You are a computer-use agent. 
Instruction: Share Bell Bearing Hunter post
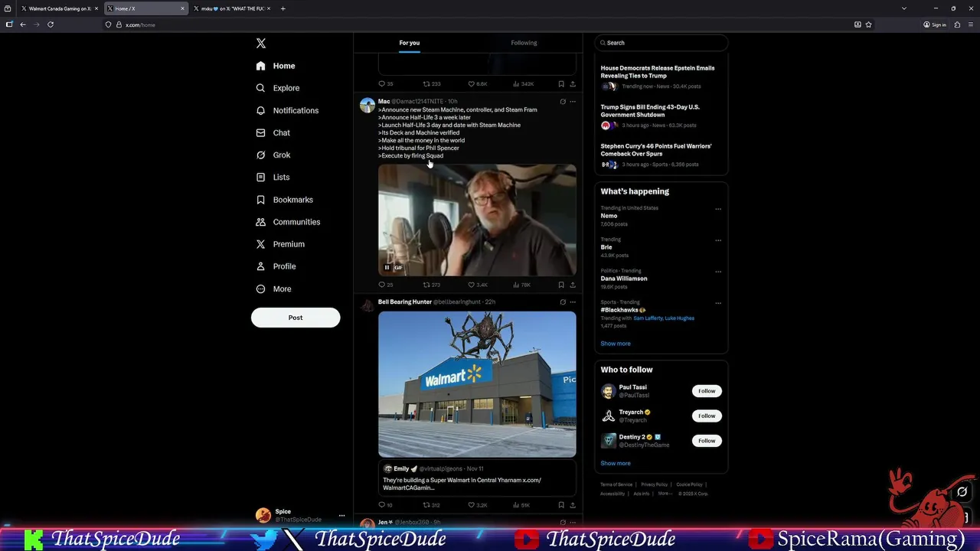click(x=572, y=505)
